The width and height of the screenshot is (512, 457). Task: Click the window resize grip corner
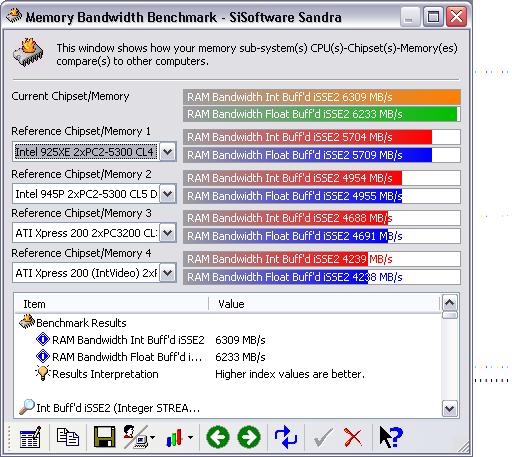tap(463, 447)
